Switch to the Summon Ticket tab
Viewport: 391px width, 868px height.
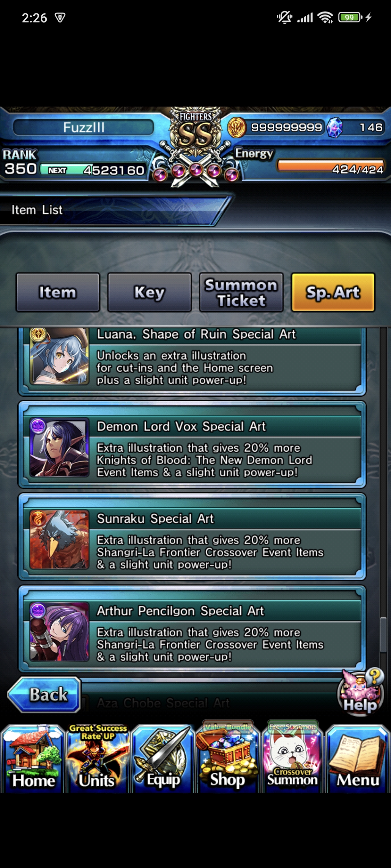click(x=241, y=292)
